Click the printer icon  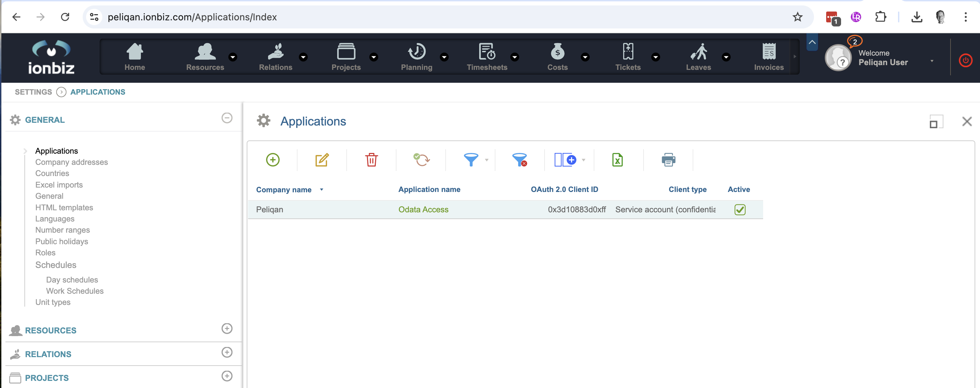click(669, 159)
